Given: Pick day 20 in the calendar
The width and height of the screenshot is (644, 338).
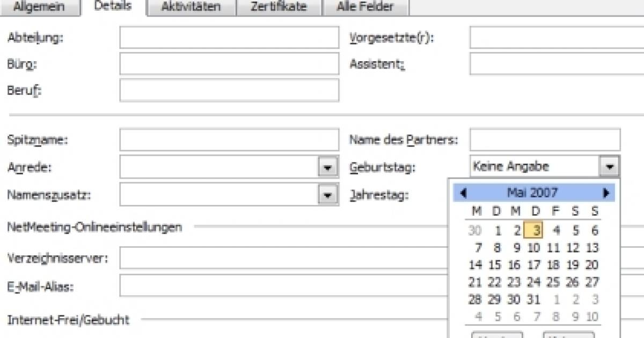Looking at the screenshot, I should pyautogui.click(x=592, y=265).
